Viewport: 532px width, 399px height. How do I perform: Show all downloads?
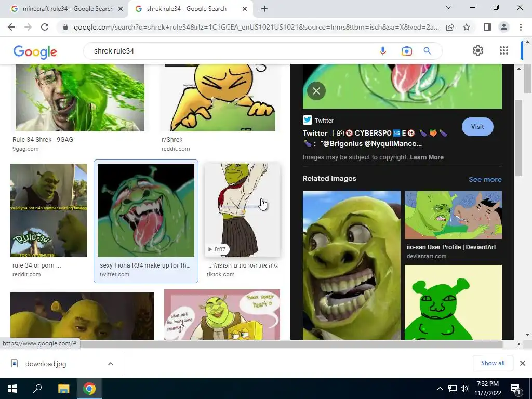pyautogui.click(x=493, y=363)
